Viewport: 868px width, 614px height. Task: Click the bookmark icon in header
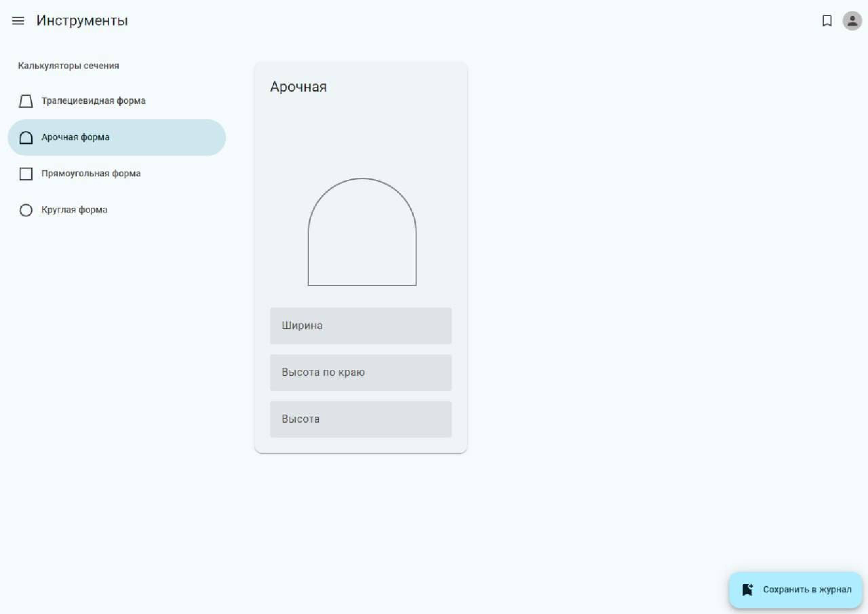(x=827, y=21)
